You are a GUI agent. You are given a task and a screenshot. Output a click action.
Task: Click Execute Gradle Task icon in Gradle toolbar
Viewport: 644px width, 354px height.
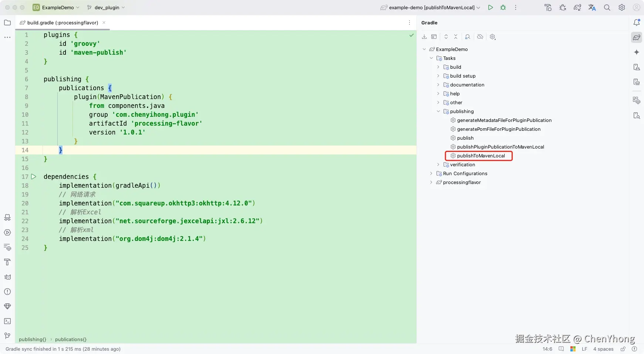[x=434, y=37]
